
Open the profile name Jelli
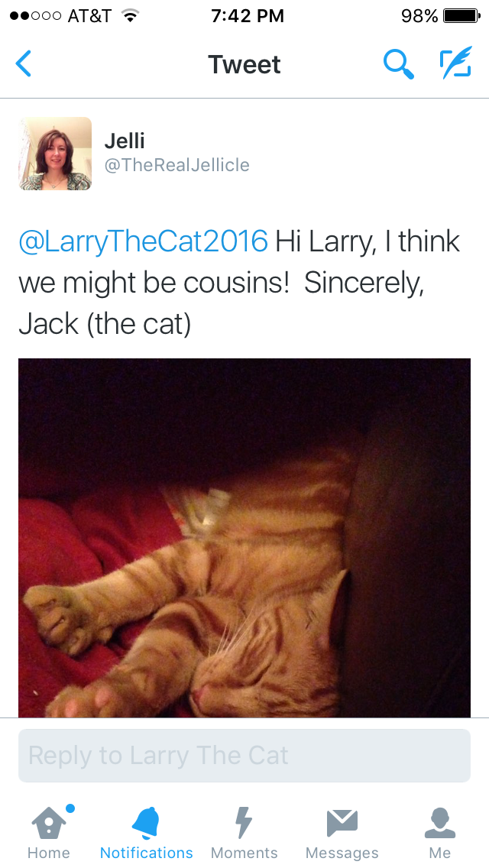[x=125, y=141]
